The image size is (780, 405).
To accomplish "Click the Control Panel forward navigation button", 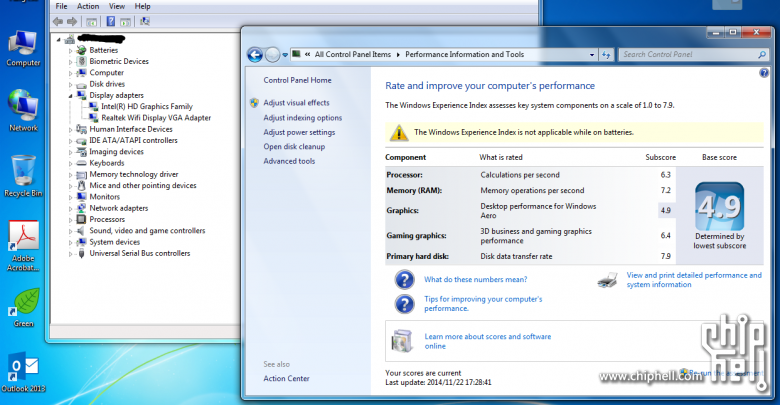I will coord(273,55).
